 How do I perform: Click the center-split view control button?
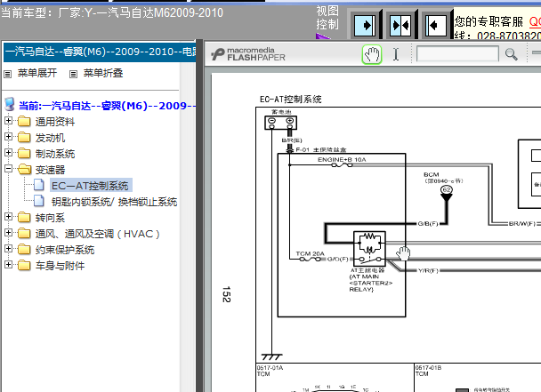point(400,25)
